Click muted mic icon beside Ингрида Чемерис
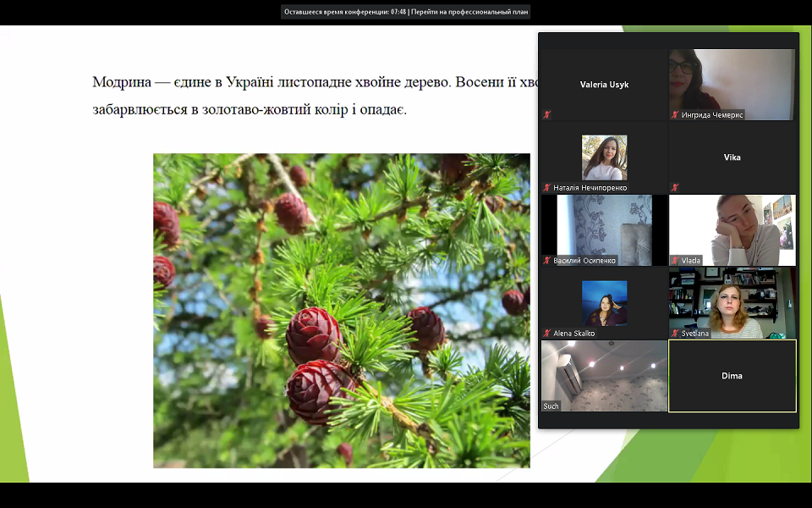The width and height of the screenshot is (812, 508). tap(675, 115)
